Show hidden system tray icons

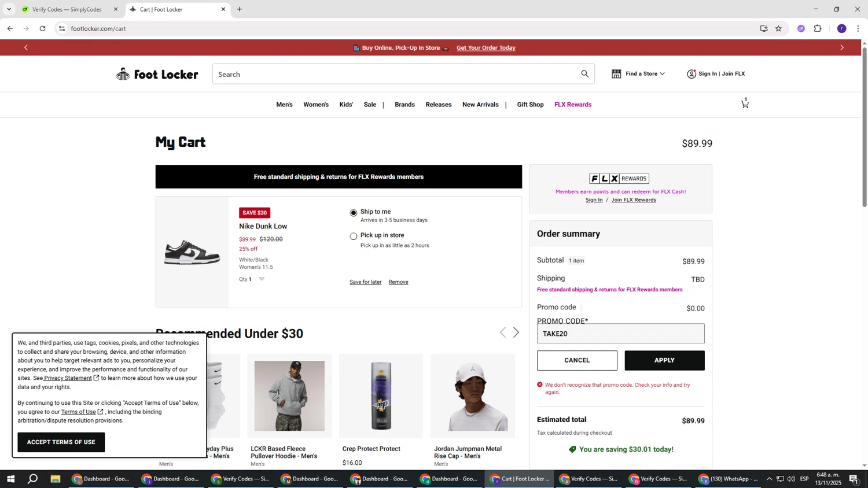[769, 479]
